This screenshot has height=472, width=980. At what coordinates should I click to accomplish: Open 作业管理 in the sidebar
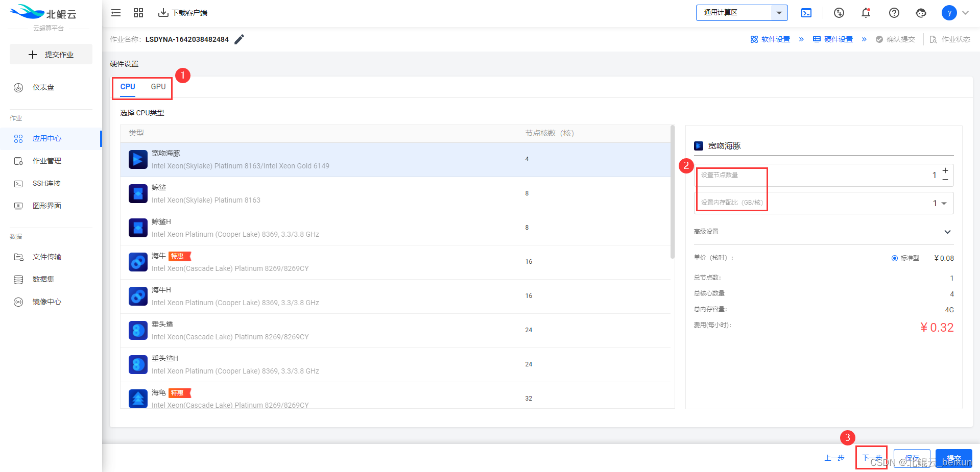click(x=46, y=161)
